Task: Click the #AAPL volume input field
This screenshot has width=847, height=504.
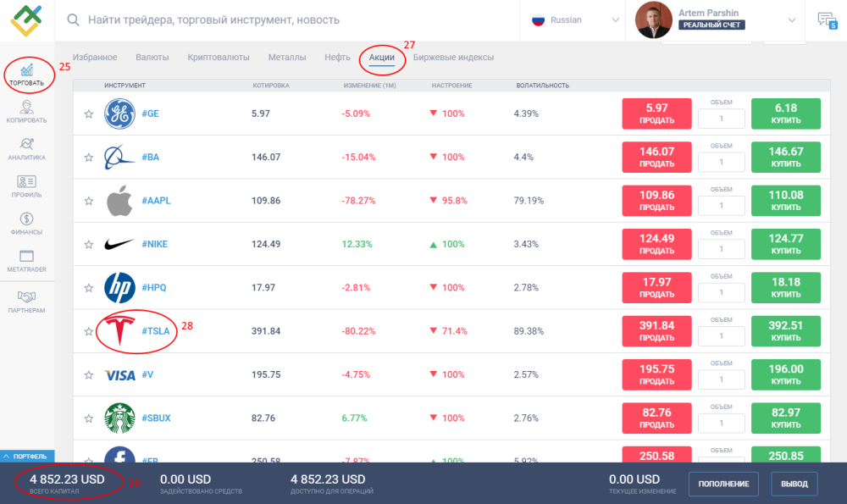Action: [x=721, y=205]
